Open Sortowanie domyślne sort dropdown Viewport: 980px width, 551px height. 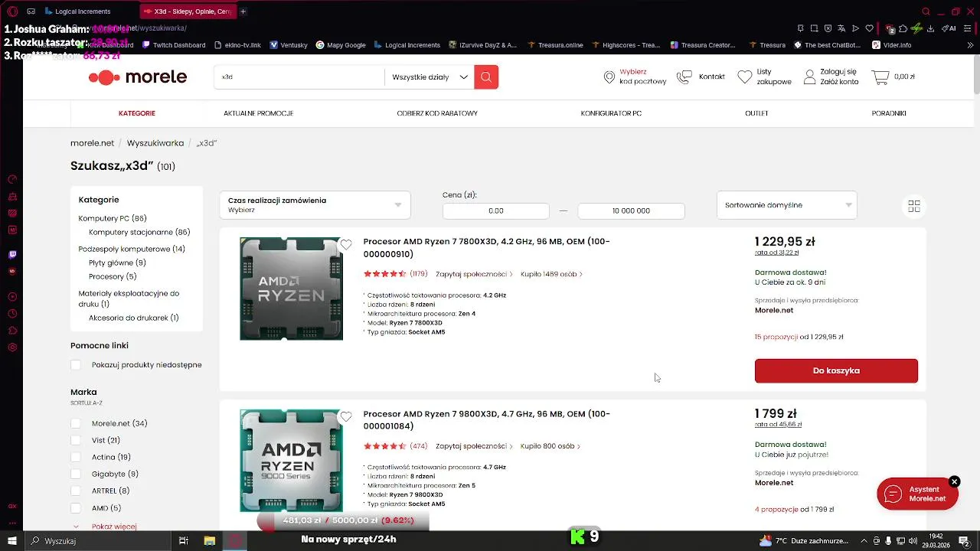(x=786, y=205)
